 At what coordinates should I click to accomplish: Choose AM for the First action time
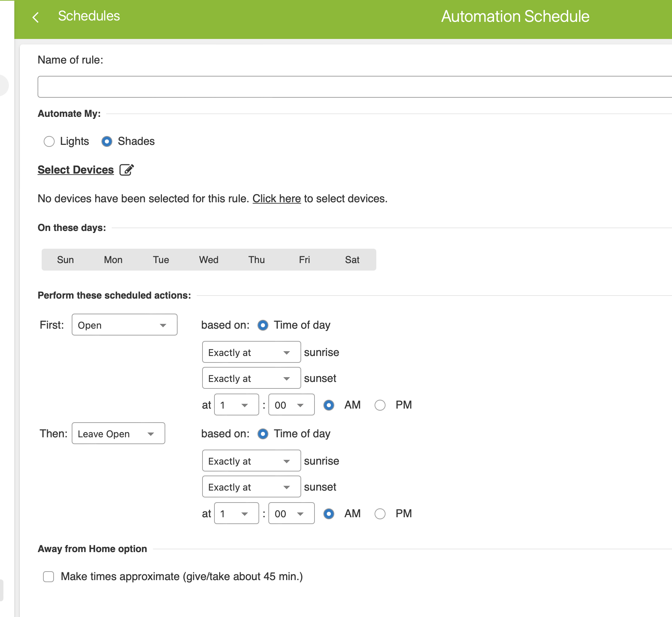329,405
